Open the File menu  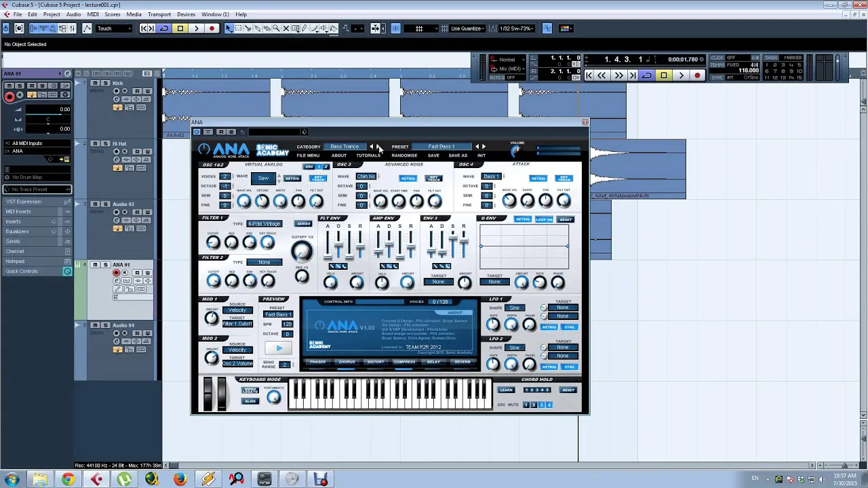[17, 14]
